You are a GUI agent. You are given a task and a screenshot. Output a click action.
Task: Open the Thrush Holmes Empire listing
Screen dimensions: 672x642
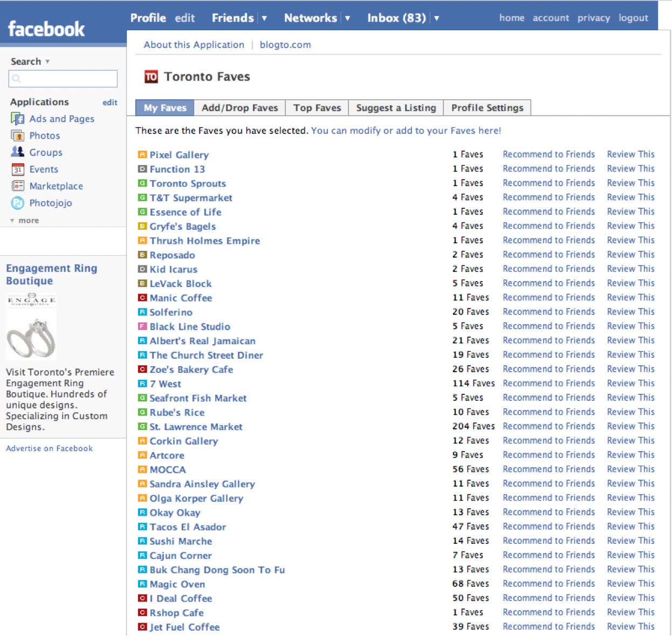coord(204,241)
